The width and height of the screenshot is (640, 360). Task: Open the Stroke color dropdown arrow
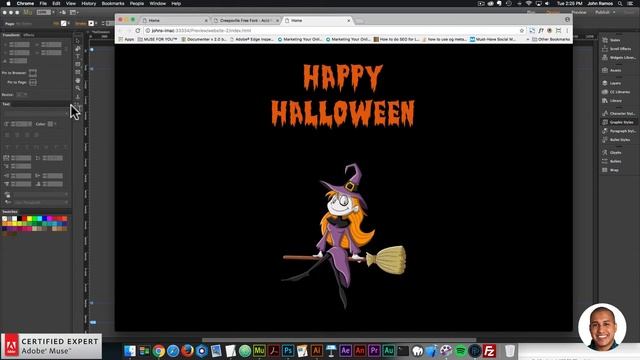click(x=96, y=23)
